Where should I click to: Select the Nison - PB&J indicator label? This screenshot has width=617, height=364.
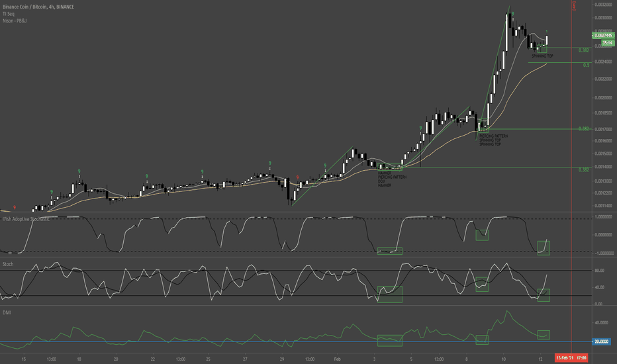[x=15, y=21]
